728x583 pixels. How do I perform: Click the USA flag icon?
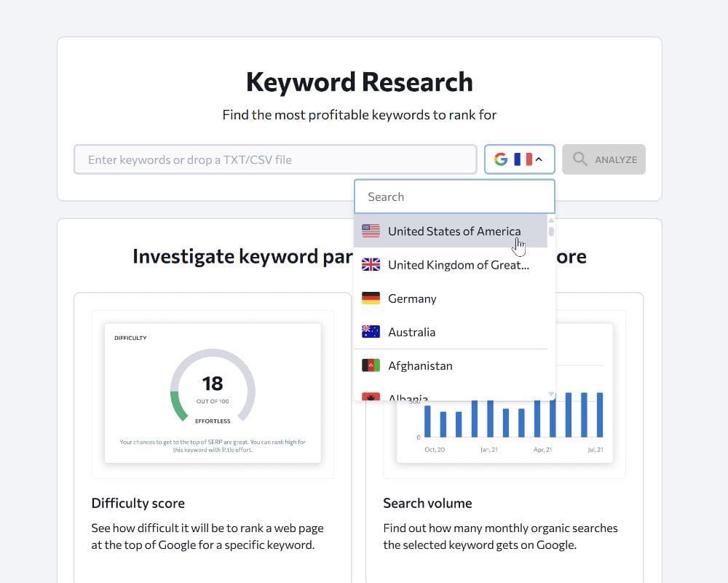tap(371, 231)
